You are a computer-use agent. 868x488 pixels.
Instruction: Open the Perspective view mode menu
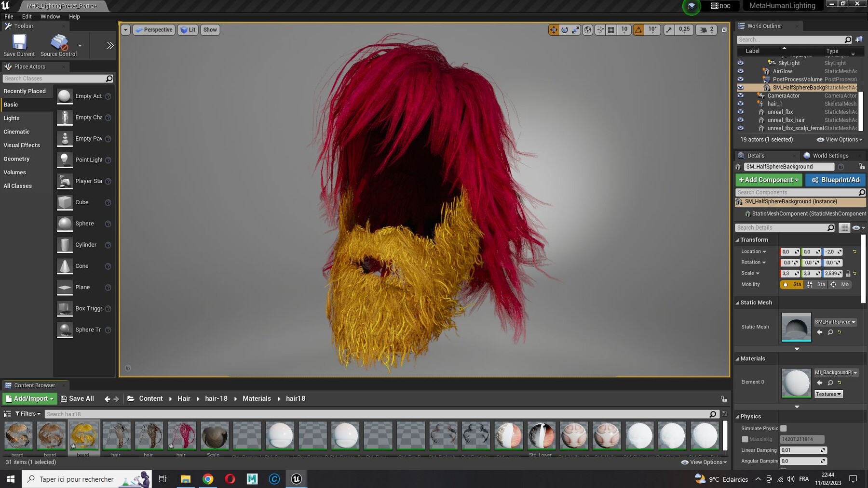[154, 30]
